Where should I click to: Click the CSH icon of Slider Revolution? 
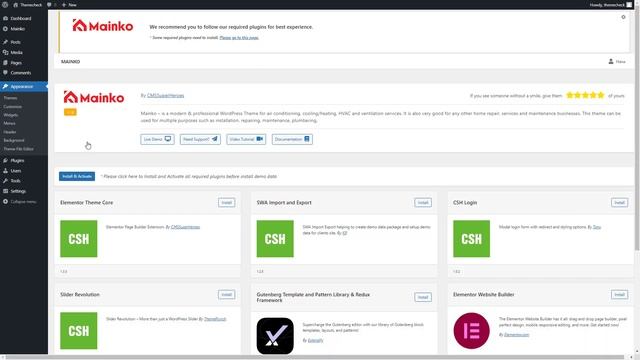click(x=79, y=331)
